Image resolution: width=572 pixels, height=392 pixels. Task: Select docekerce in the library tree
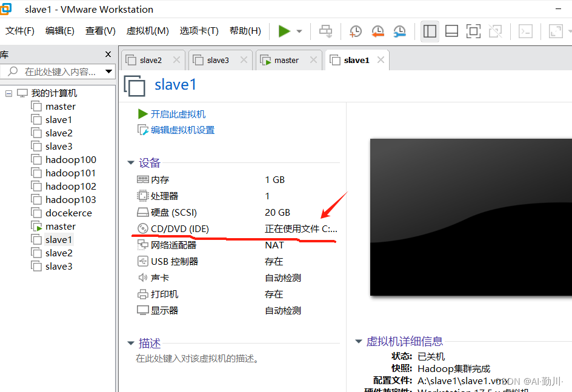(68, 213)
